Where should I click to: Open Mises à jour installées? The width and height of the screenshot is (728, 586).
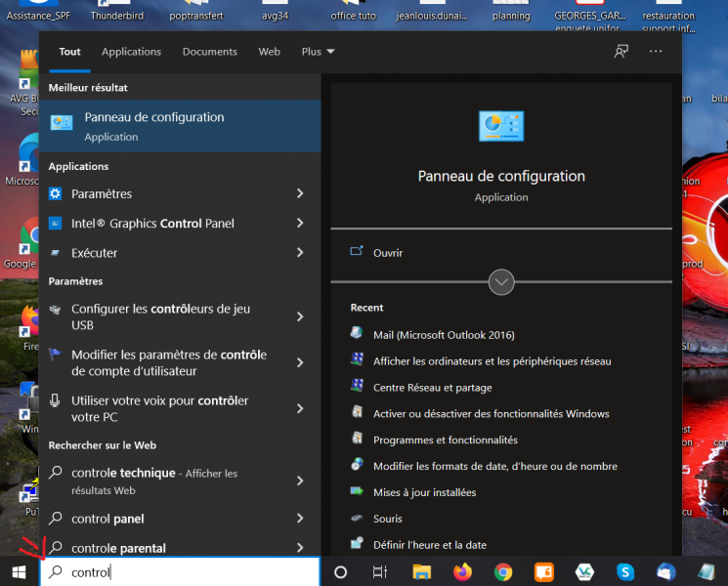pyautogui.click(x=425, y=492)
